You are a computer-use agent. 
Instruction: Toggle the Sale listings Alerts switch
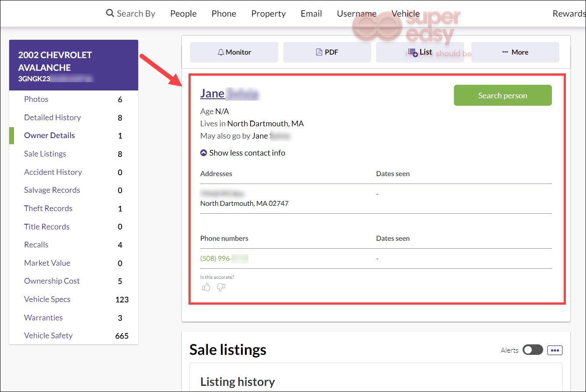[533, 350]
